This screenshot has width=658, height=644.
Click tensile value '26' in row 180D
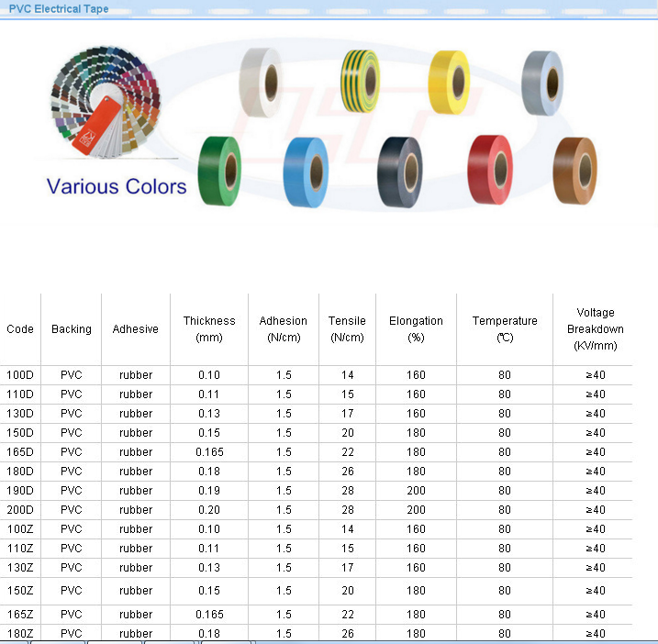[348, 472]
